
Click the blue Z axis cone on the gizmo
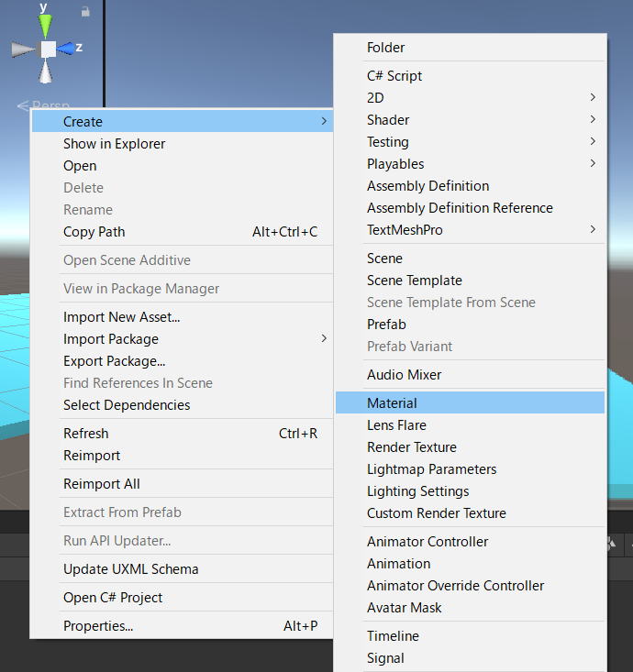point(65,49)
